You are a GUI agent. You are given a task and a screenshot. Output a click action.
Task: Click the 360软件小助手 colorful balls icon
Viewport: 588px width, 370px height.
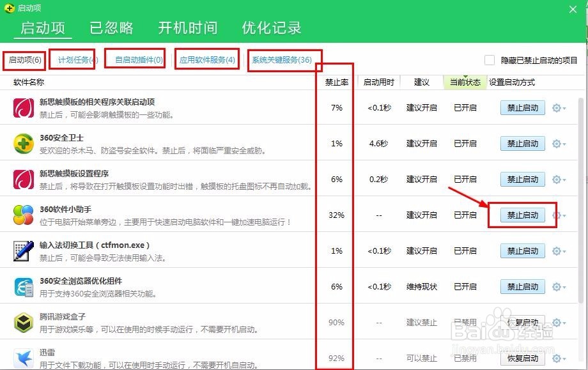coord(24,215)
